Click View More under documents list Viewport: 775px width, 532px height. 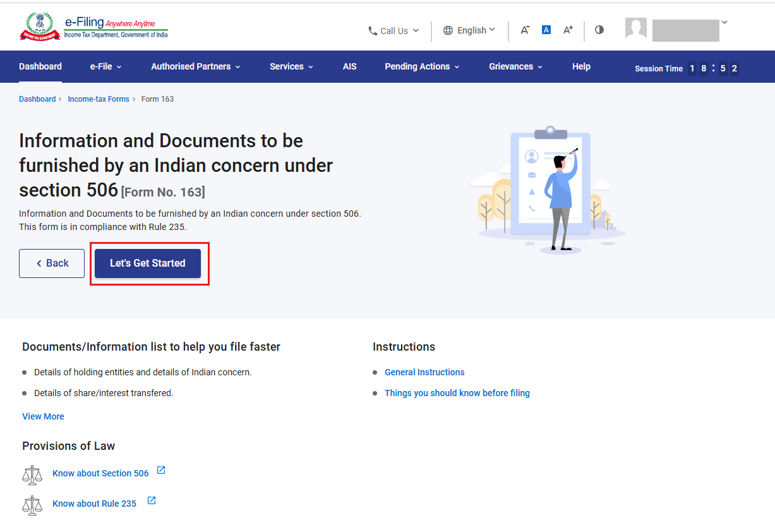43,416
